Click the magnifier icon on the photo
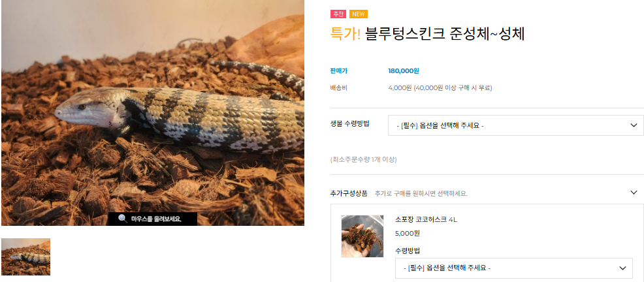 [122, 219]
